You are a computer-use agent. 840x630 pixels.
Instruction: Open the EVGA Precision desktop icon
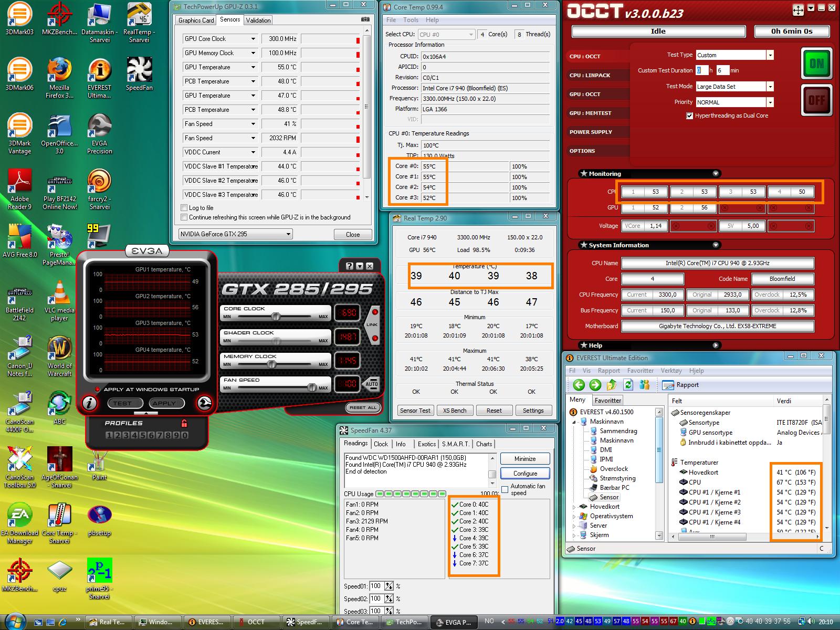[99, 134]
